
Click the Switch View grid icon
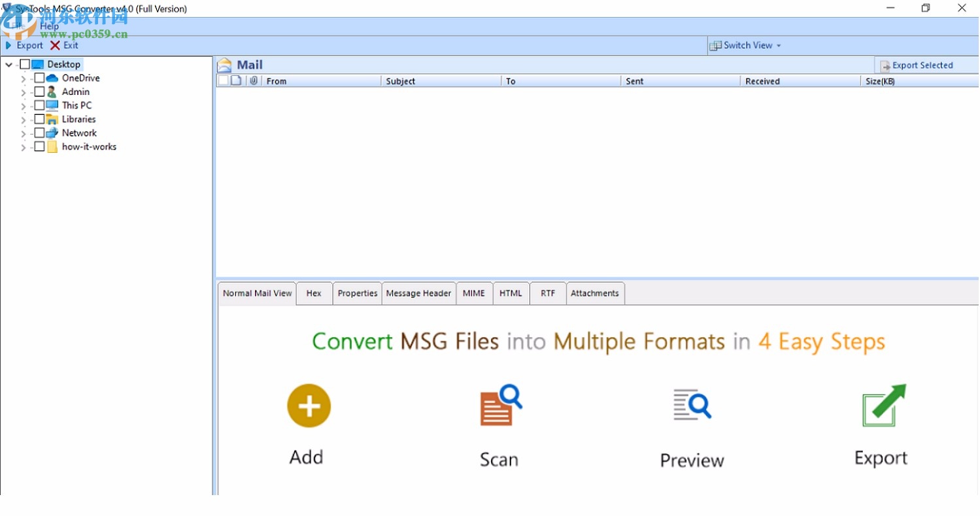point(717,45)
